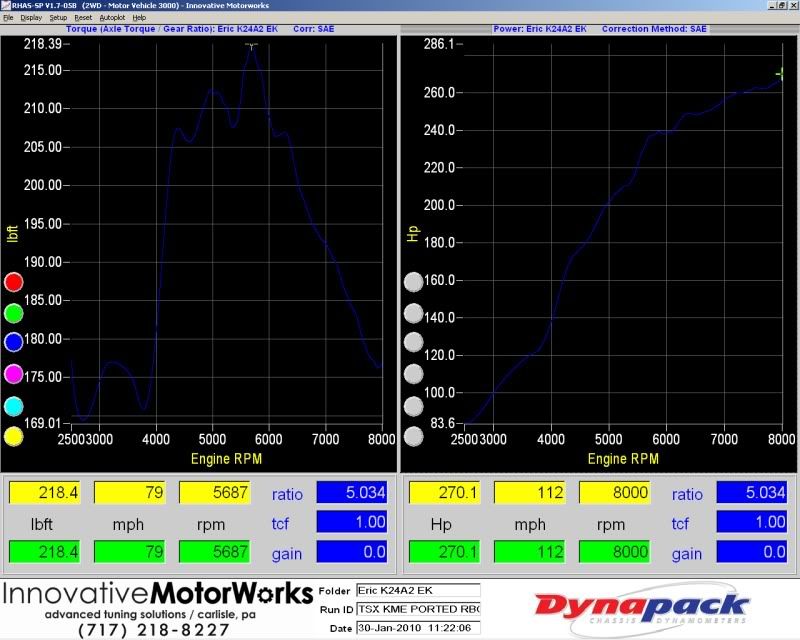Click the yellow 5687 rpm readout
The image size is (800, 640).
[215, 493]
